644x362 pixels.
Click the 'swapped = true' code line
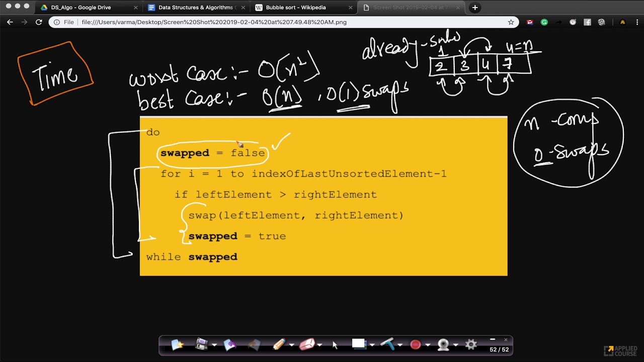(x=237, y=236)
